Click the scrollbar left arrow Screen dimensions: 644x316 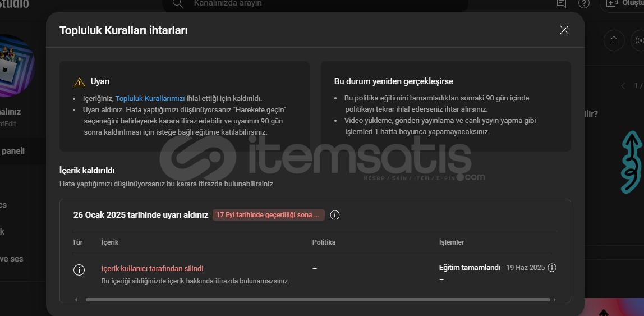[x=76, y=300]
